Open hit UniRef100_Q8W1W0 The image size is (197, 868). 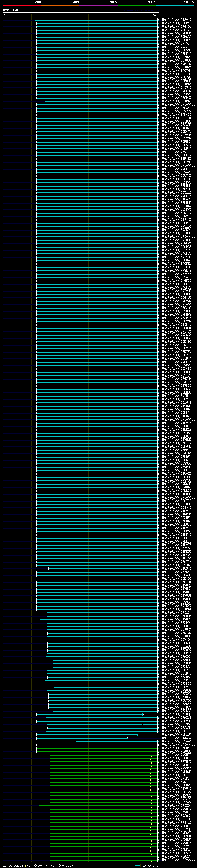pyautogui.click(x=177, y=633)
